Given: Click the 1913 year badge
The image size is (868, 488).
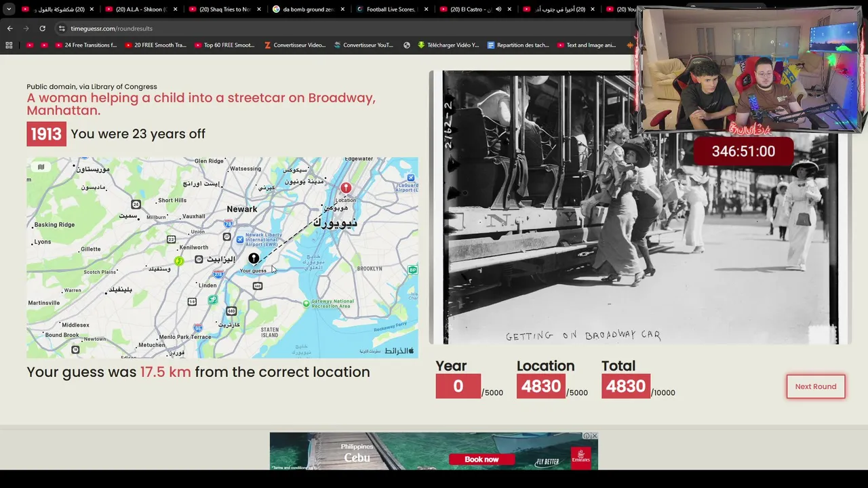Looking at the screenshot, I should (x=46, y=134).
